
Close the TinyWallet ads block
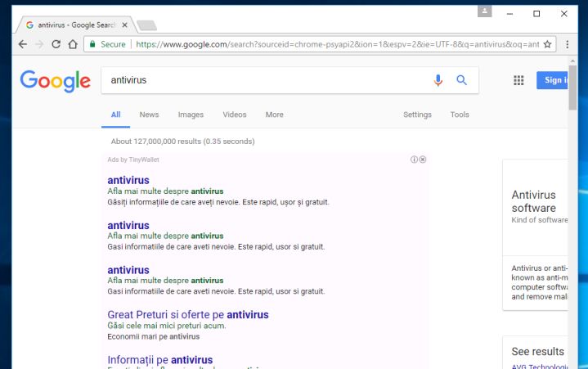click(423, 160)
